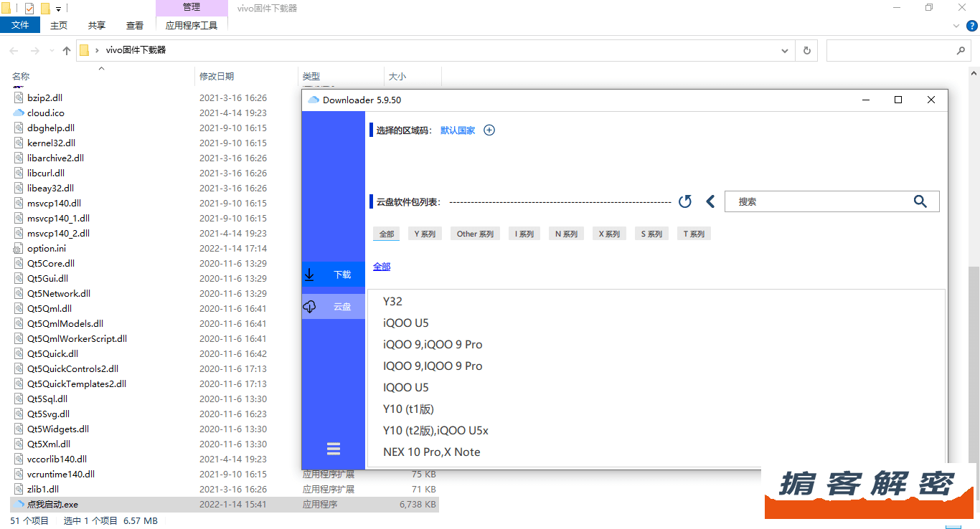
Task: Navigate back in Explorer
Action: click(14, 50)
